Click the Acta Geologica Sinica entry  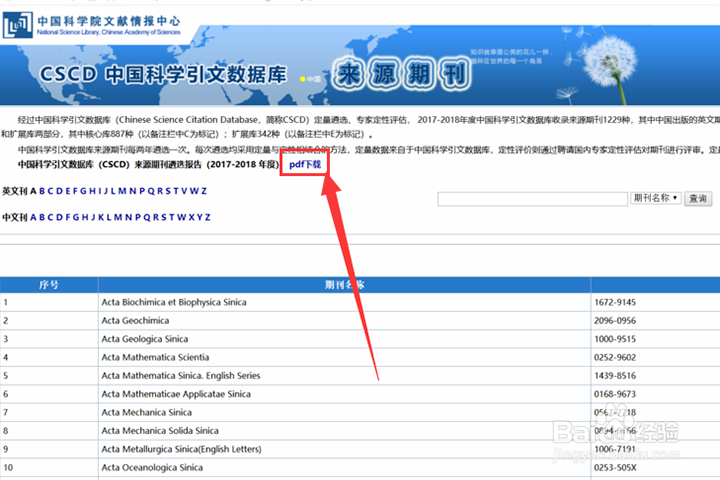click(x=145, y=339)
